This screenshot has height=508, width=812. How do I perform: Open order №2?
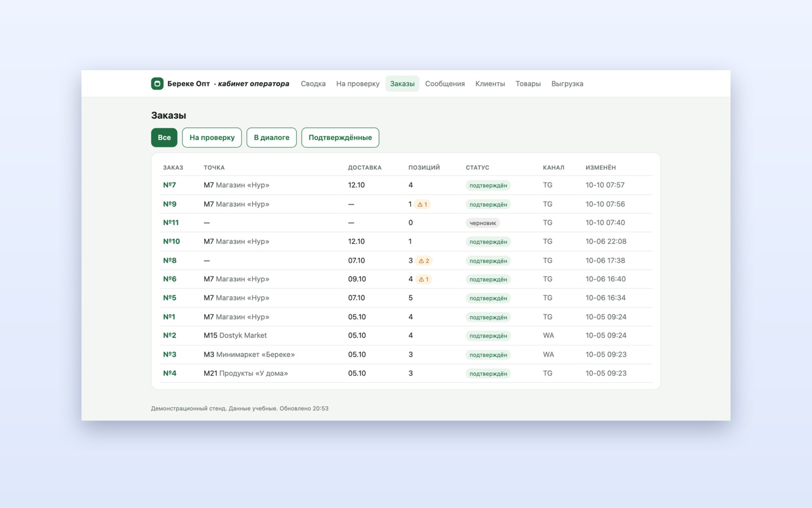coord(170,335)
